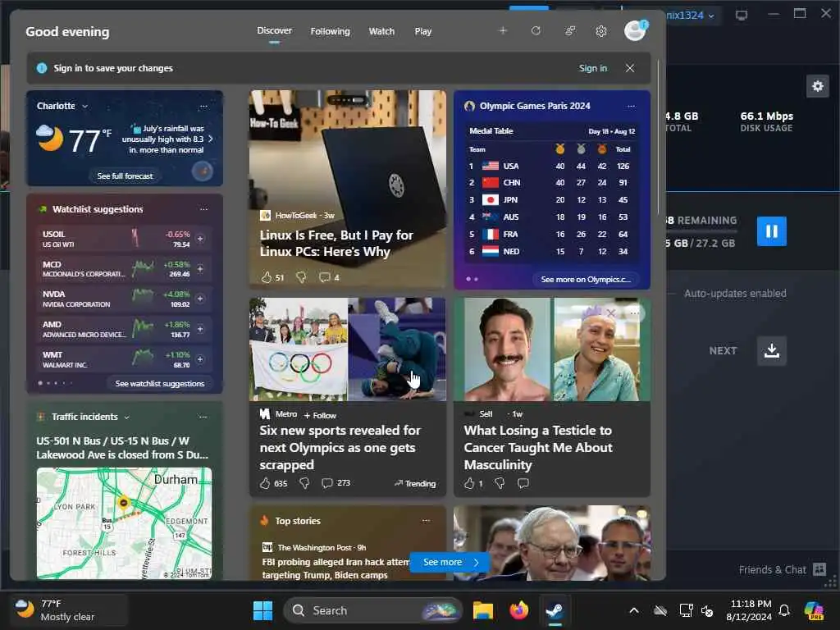Open File Explorer from taskbar

pyautogui.click(x=482, y=610)
